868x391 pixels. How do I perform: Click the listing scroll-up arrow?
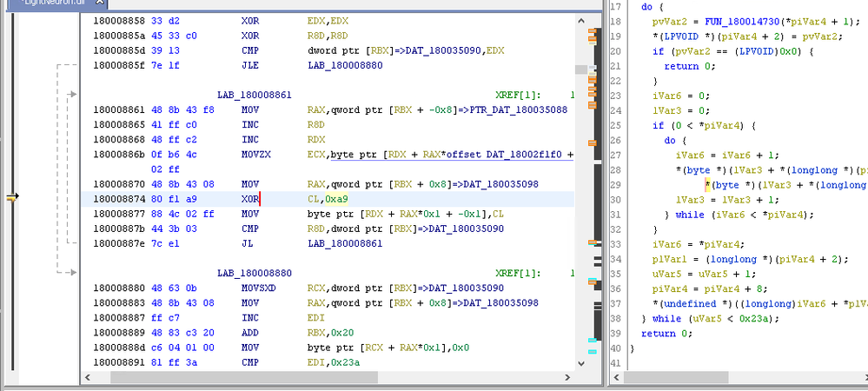[x=580, y=21]
